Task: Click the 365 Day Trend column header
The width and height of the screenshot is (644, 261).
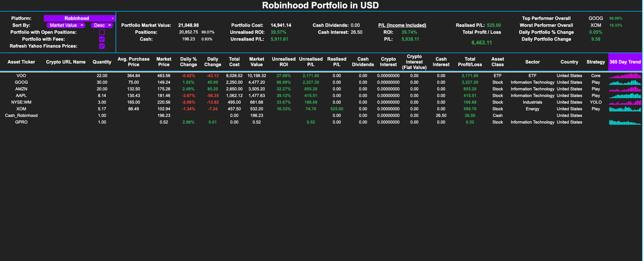Action: pos(625,62)
